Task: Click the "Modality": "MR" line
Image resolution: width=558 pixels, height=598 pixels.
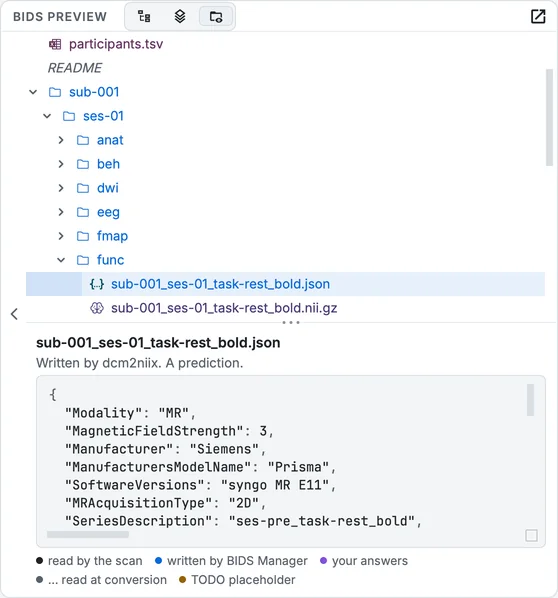Action: pos(130,413)
